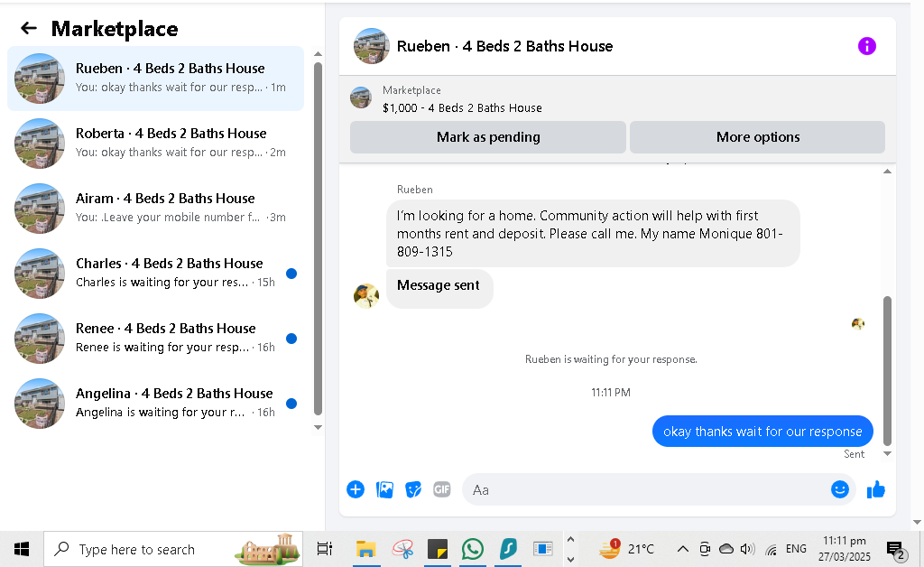The height and width of the screenshot is (567, 924).
Task: Click page scrollbar down arrow at far right
Action: (917, 522)
